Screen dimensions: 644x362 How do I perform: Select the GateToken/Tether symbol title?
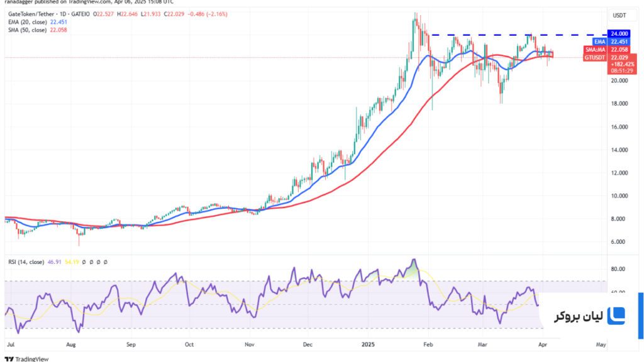31,14
